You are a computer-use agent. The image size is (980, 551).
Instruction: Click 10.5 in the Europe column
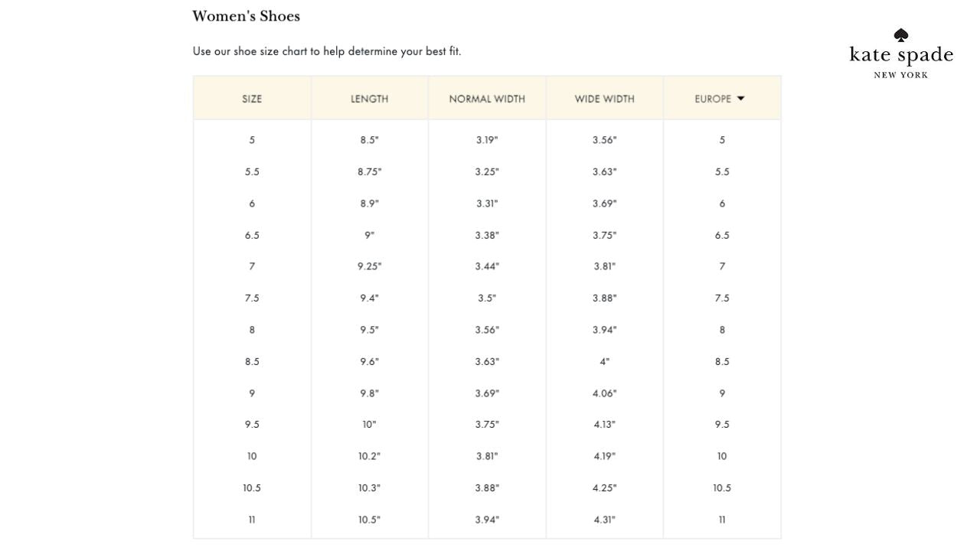(722, 488)
